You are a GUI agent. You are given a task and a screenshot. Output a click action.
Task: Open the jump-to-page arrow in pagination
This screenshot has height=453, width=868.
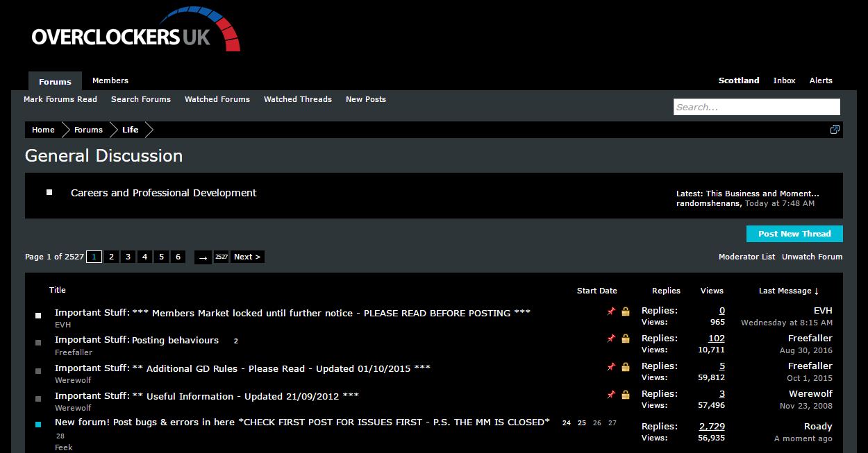(x=203, y=257)
